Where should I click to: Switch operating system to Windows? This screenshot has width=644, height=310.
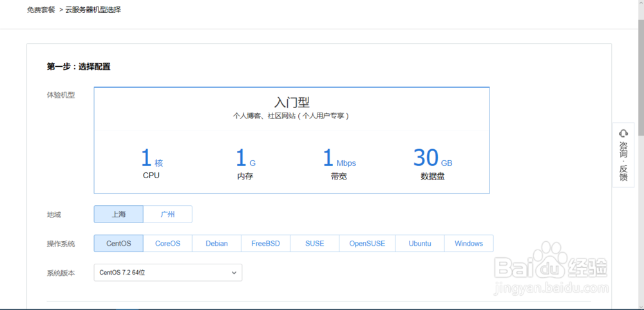click(x=468, y=244)
